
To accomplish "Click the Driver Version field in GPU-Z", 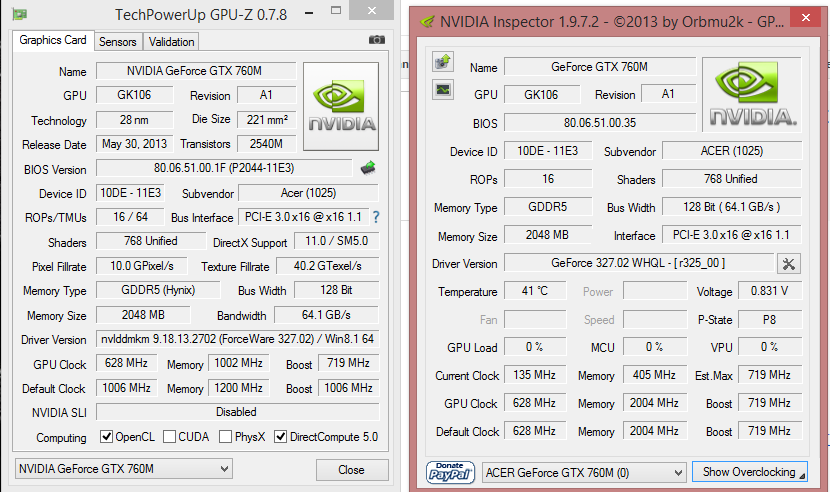I will (x=237, y=339).
